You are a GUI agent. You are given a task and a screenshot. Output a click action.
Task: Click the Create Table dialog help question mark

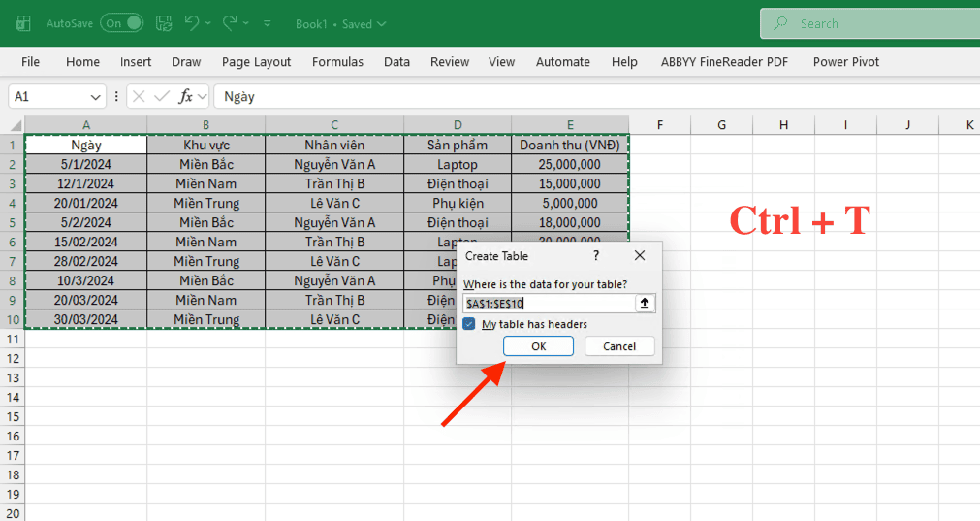coord(596,256)
